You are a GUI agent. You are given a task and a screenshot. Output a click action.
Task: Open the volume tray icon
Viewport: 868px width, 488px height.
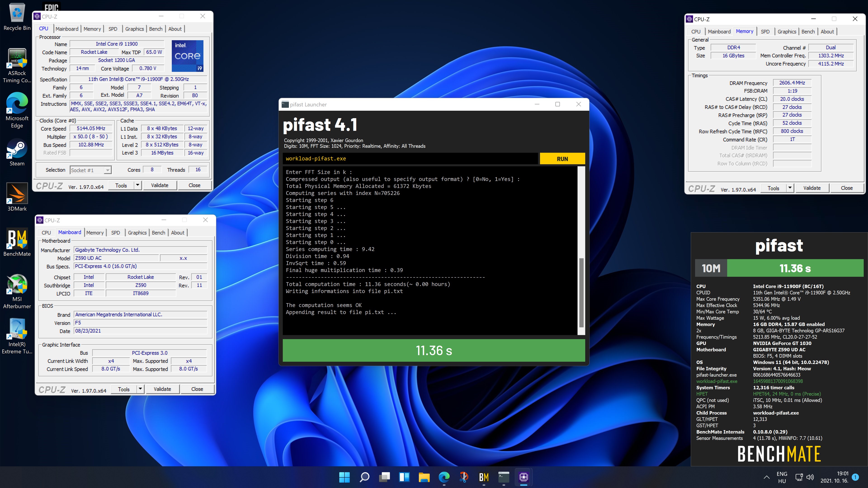click(x=810, y=477)
